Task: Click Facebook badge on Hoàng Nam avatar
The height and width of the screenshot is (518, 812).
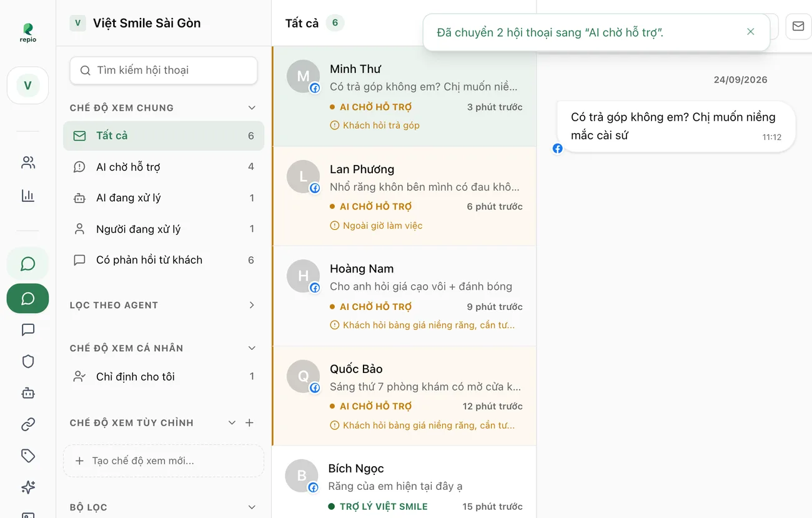Action: tap(315, 288)
